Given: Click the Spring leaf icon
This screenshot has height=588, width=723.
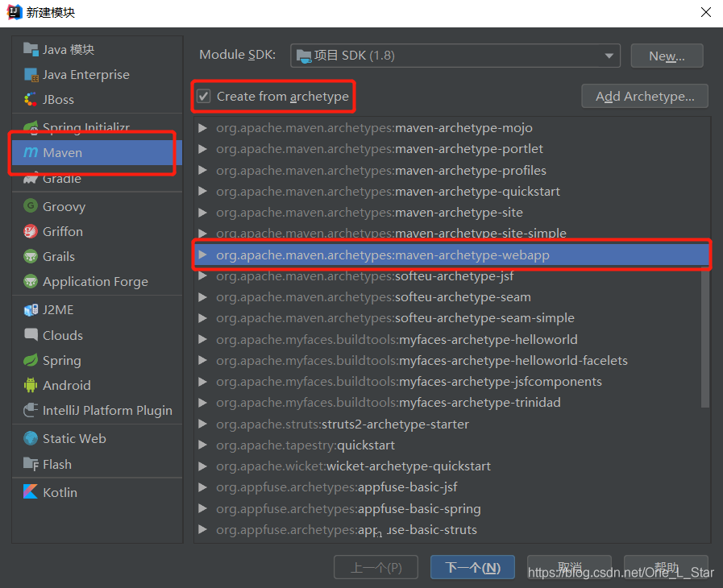Looking at the screenshot, I should pyautogui.click(x=31, y=360).
